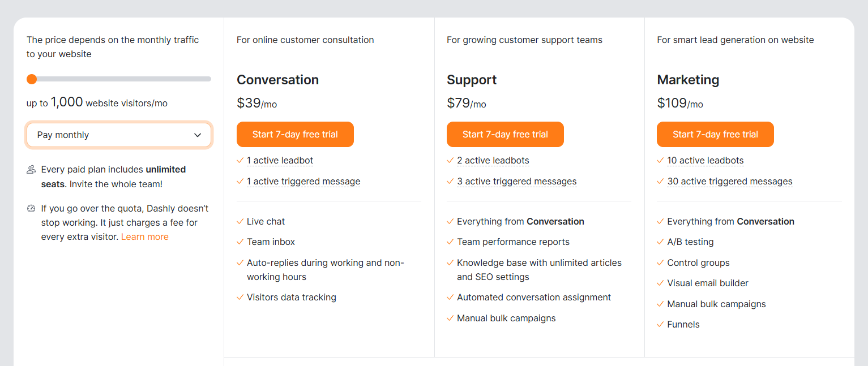Click the '30 active triggered messages' text
This screenshot has width=868, height=366.
click(730, 181)
